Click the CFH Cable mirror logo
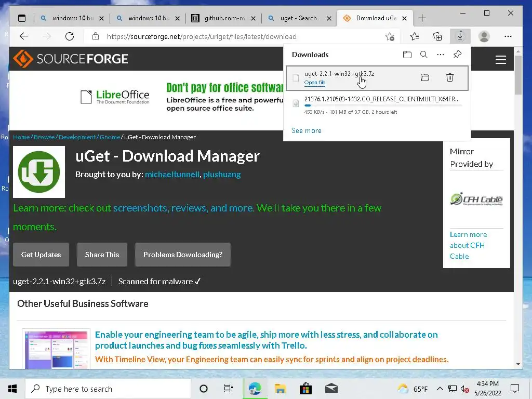Screen dimensions: 532x399 click(476, 199)
